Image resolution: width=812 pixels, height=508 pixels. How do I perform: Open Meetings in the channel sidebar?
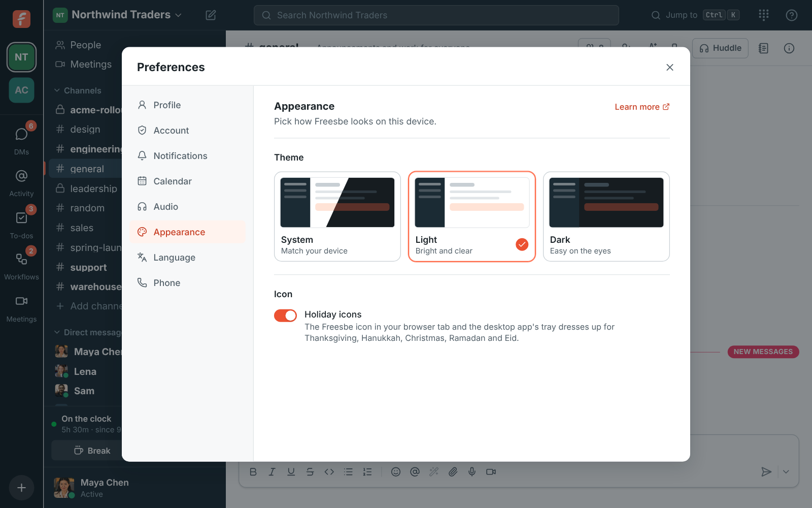tap(85, 65)
